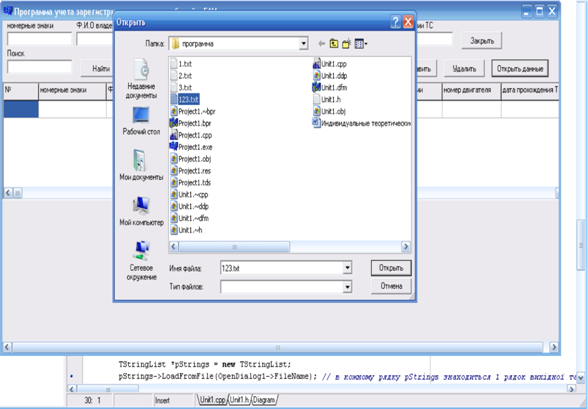Viewport: 588px width, 409px height.
Task: Open Сетевое окружение in places bar
Action: tap(141, 261)
